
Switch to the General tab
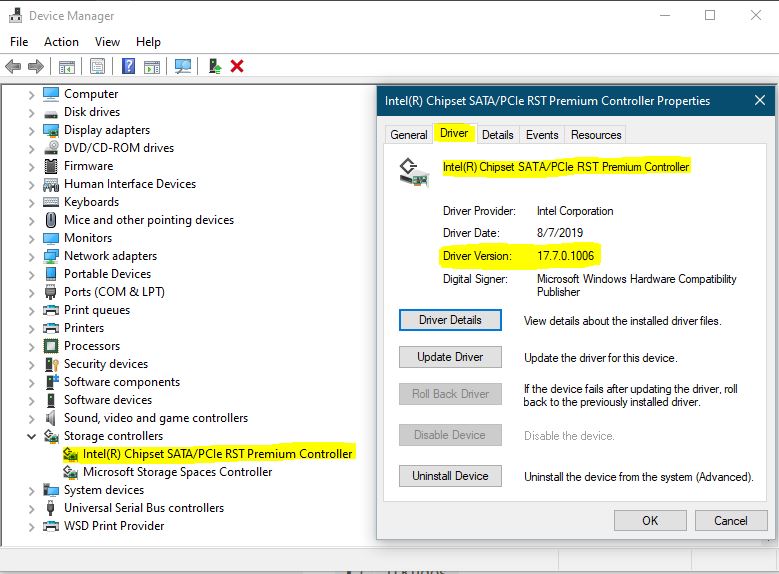click(x=409, y=135)
